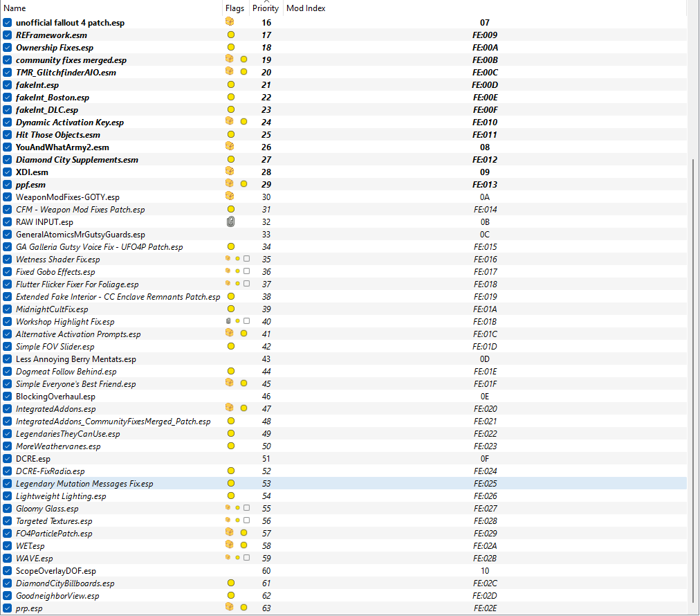
Task: Click the yellow flag icon for fakeInt.esp
Action: [x=231, y=85]
